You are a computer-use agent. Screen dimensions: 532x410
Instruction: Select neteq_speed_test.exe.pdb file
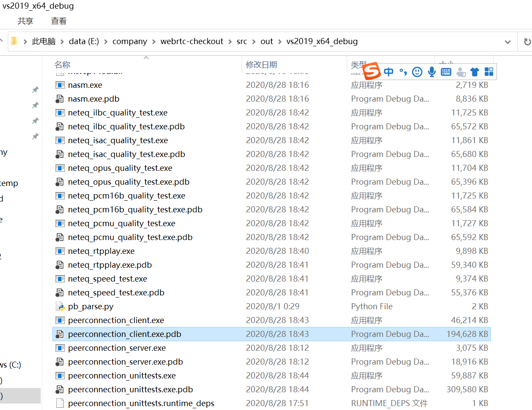tap(116, 293)
